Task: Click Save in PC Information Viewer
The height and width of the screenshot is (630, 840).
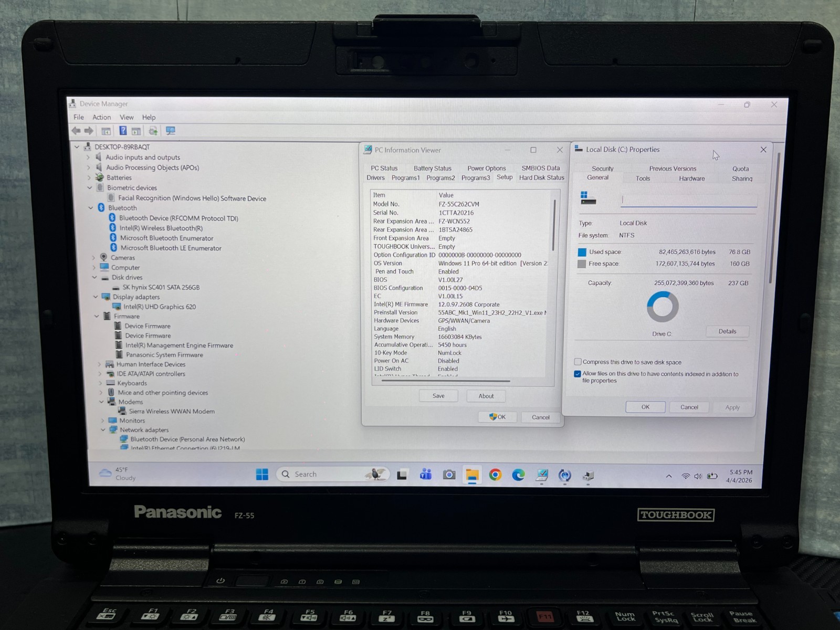Action: [x=438, y=396]
